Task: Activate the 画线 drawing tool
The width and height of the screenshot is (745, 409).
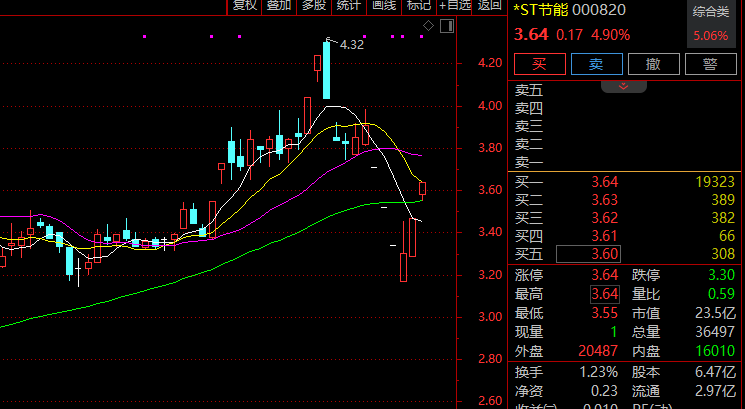Action: pos(384,6)
